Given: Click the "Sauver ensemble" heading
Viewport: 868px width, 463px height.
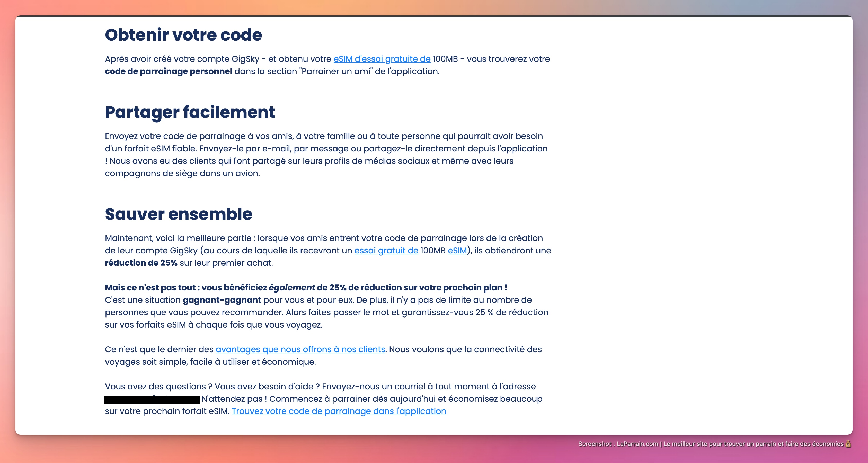Looking at the screenshot, I should coord(178,214).
